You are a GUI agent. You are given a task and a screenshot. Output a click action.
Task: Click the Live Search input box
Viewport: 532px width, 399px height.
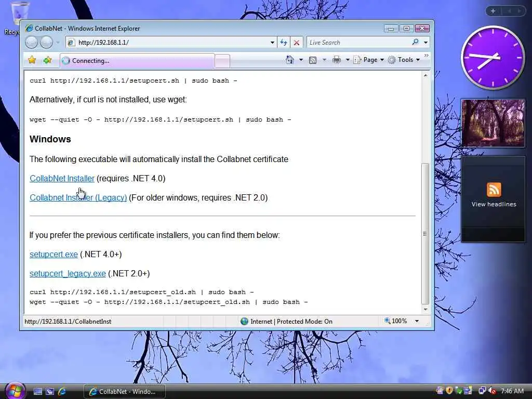click(358, 43)
